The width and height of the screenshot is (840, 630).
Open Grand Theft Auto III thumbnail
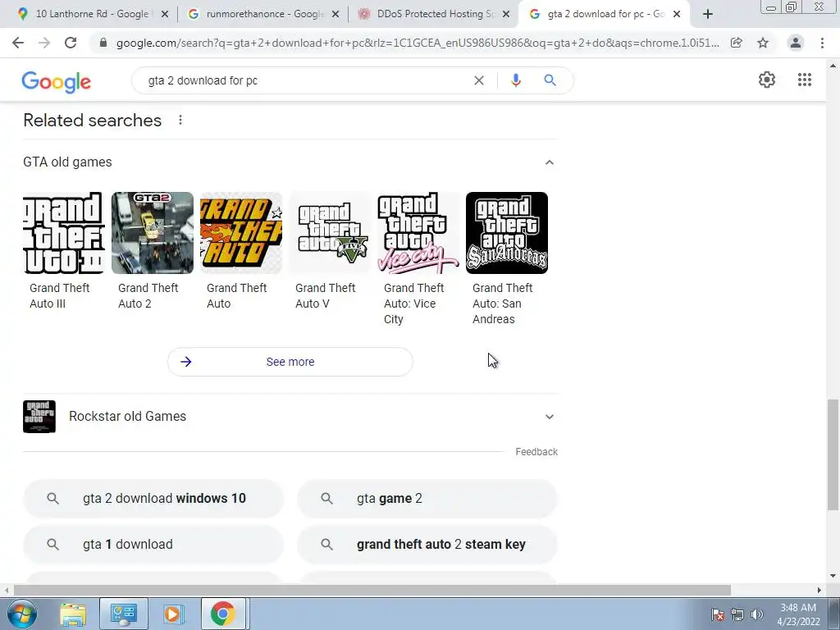point(64,233)
